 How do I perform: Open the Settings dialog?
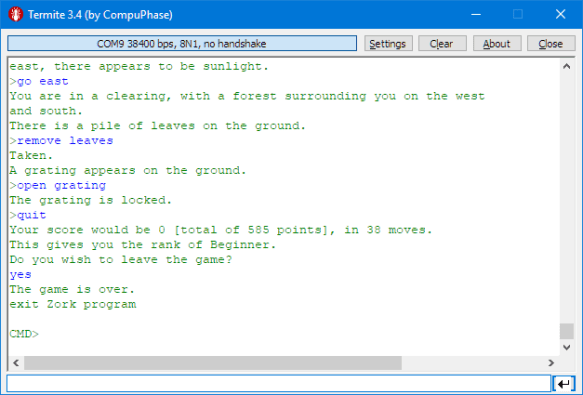click(388, 44)
